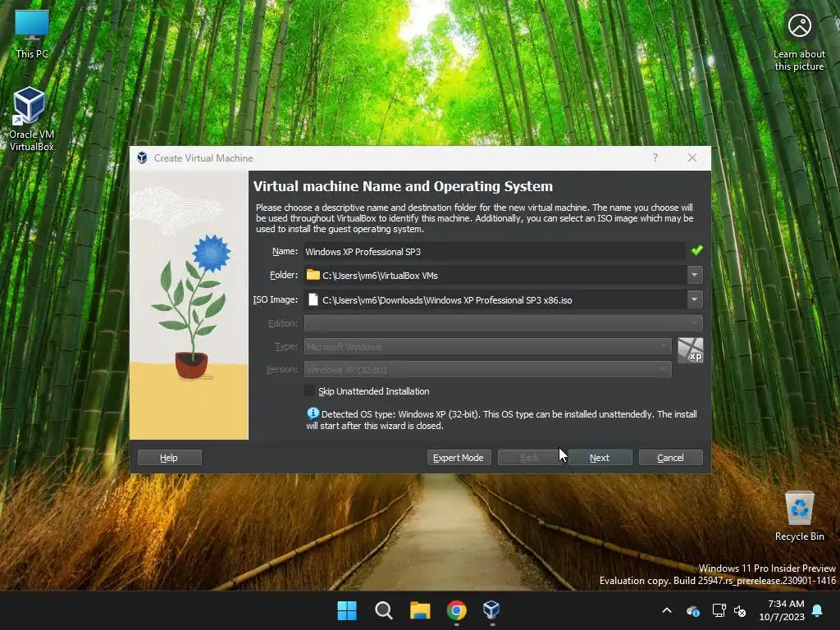The width and height of the screenshot is (840, 630).
Task: Click the "Detected OS type" info message
Action: (502, 419)
